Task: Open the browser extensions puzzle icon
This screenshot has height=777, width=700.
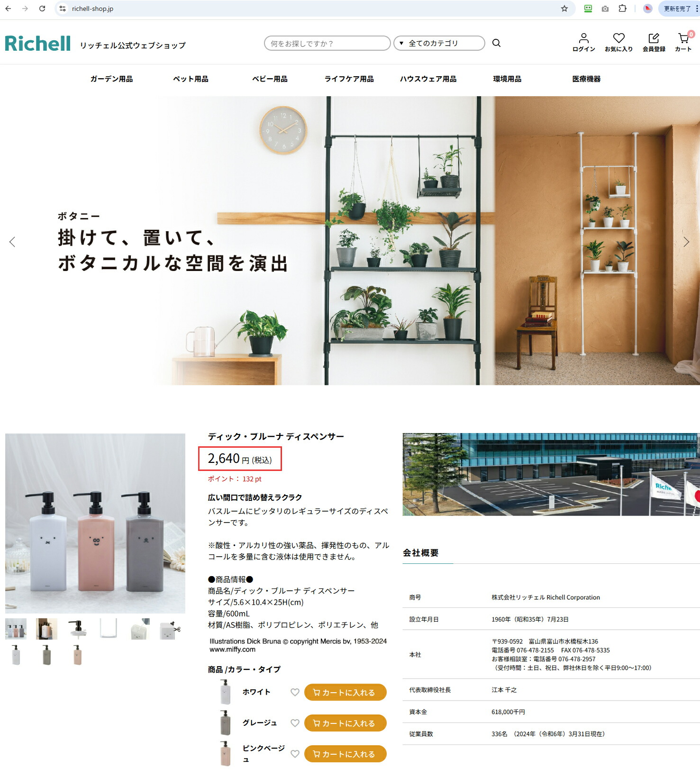Action: click(x=622, y=9)
